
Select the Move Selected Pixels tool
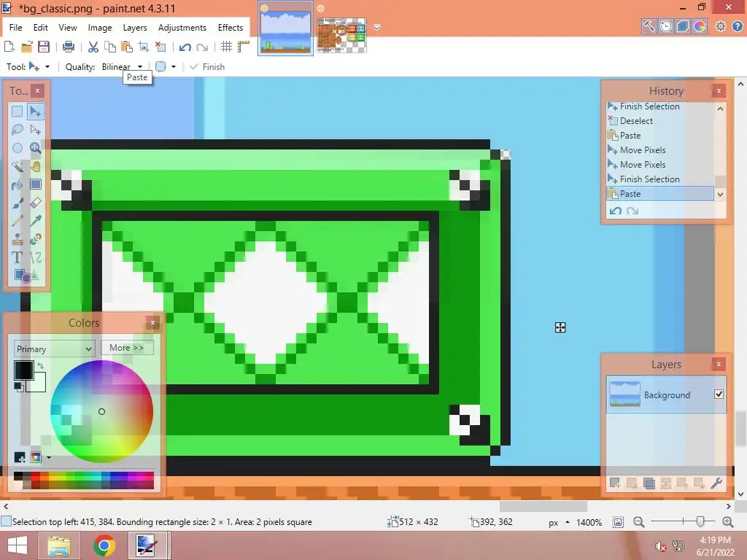coord(35,112)
